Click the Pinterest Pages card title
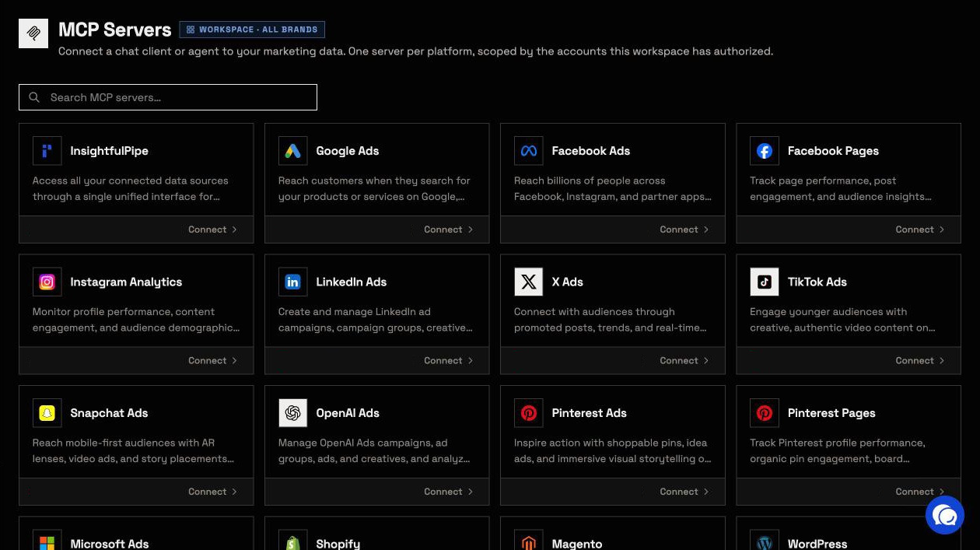This screenshot has width=980, height=550. click(x=831, y=413)
